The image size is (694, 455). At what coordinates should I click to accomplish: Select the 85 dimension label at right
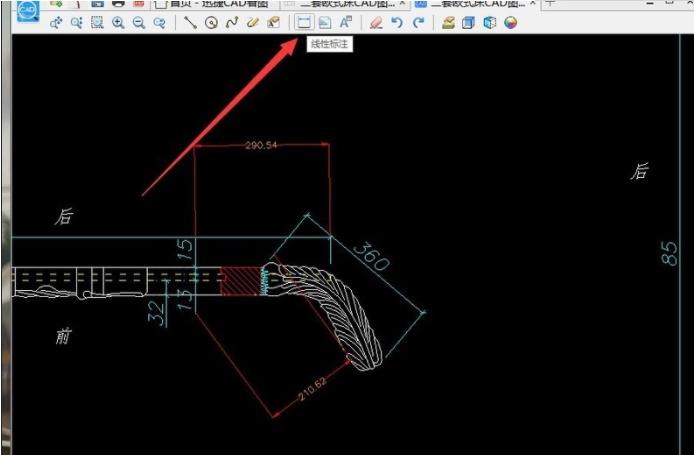click(x=669, y=253)
